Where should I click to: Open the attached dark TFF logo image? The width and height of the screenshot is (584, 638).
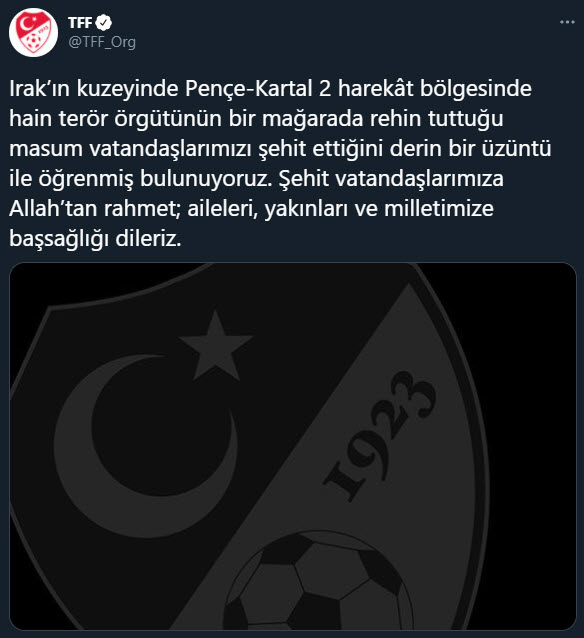click(x=293, y=446)
